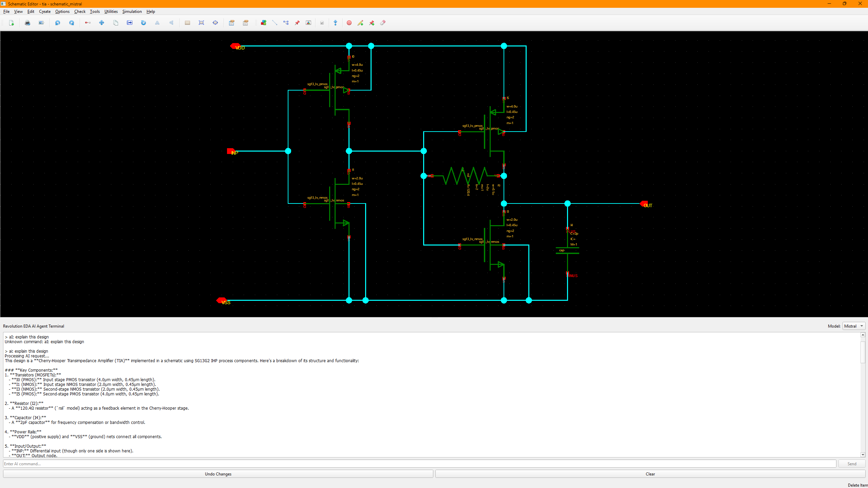868x488 pixels.
Task: Open the Help menu
Action: [x=151, y=12]
